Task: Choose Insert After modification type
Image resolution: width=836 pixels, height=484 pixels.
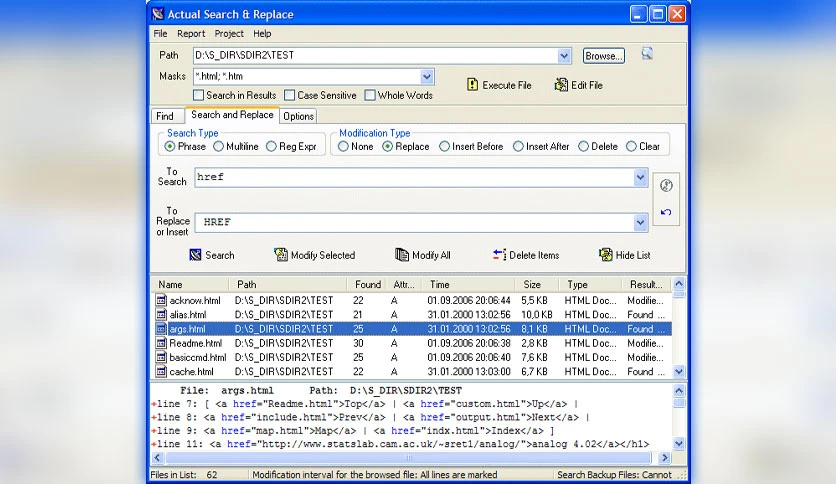Action: pos(518,146)
